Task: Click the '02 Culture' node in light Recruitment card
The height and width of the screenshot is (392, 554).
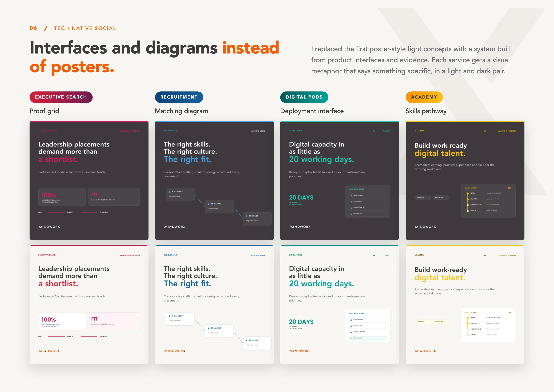Action: click(x=219, y=331)
